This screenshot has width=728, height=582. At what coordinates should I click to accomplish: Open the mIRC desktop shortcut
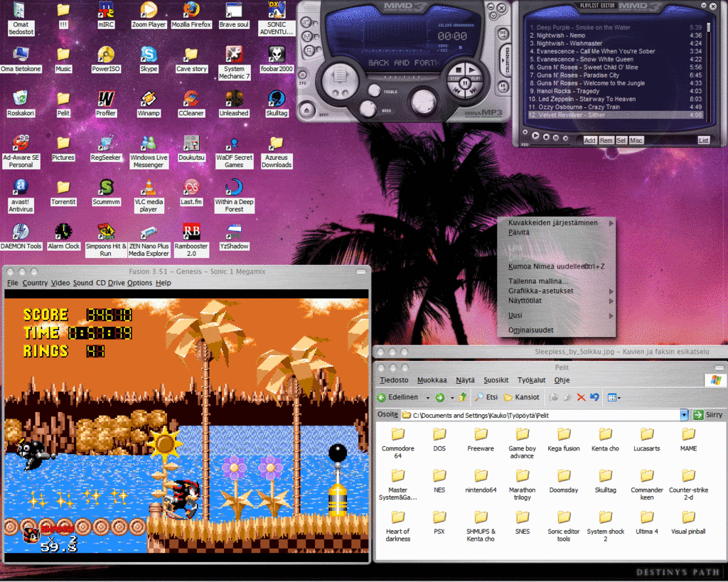coord(106,14)
